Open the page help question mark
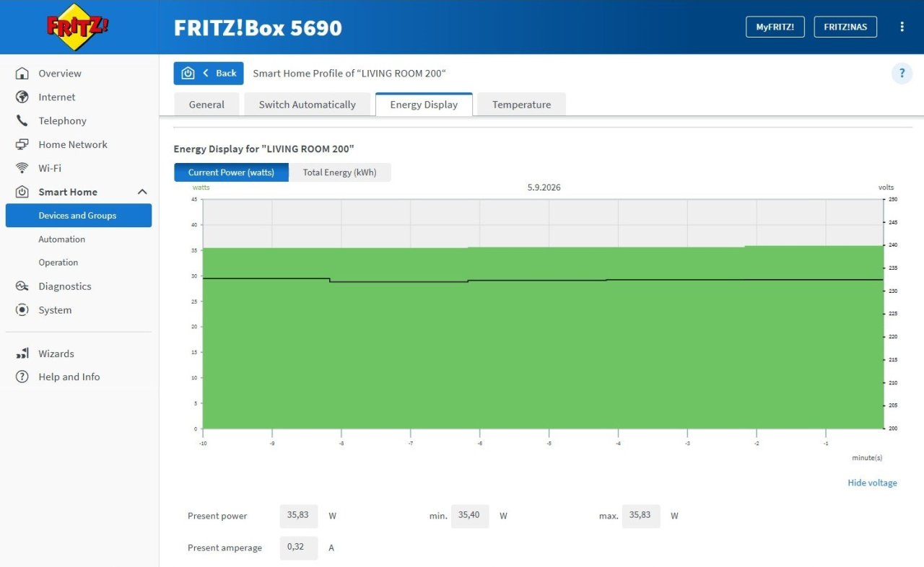 902,74
